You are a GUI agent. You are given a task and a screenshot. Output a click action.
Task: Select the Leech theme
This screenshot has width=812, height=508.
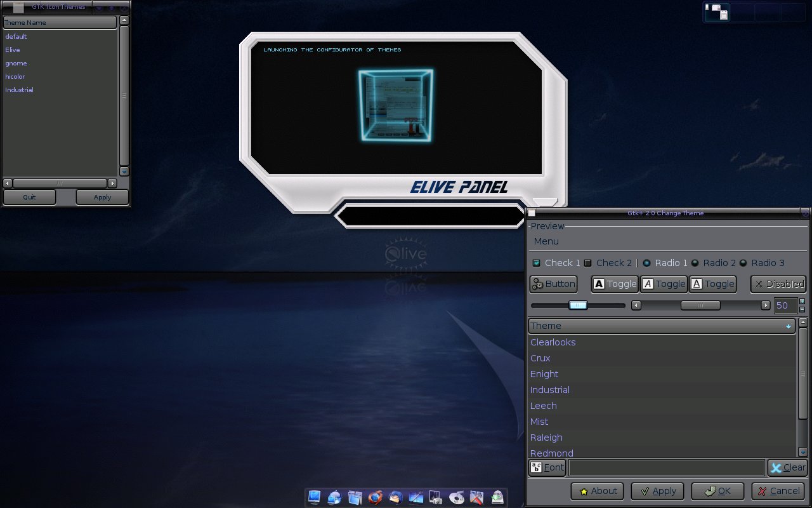click(x=662, y=406)
